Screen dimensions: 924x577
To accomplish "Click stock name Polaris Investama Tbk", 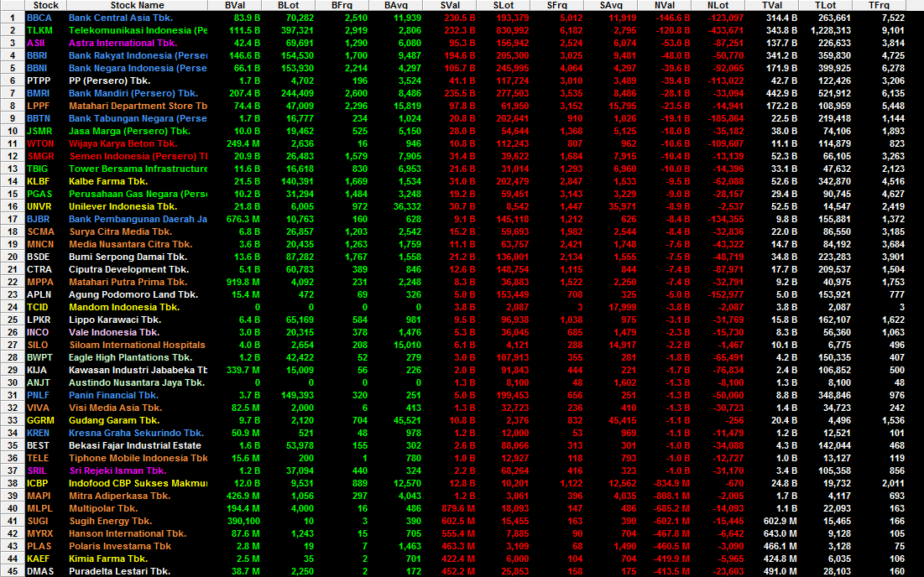I will coord(120,546).
